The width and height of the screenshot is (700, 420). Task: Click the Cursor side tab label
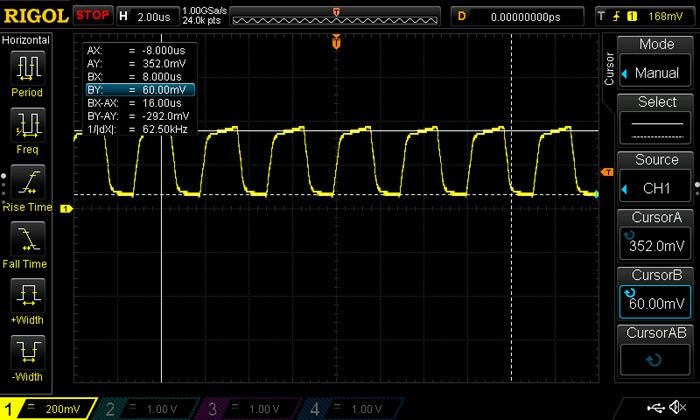(x=609, y=69)
